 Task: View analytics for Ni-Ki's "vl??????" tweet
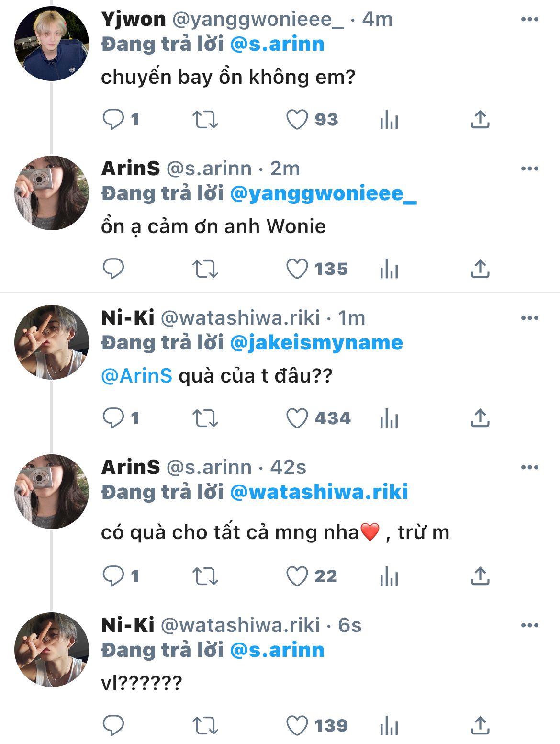[389, 726]
